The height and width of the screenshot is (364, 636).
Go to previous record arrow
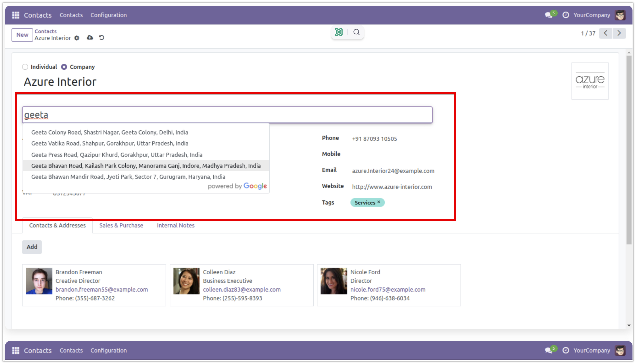(x=606, y=33)
